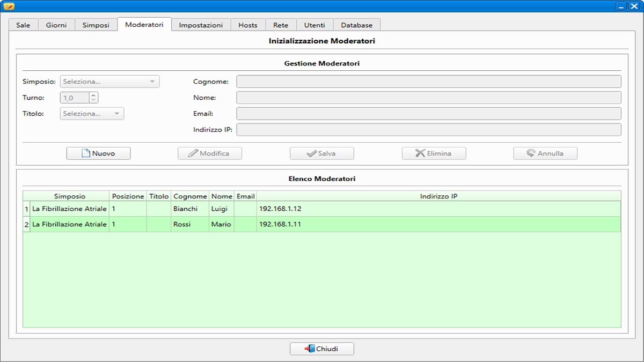The height and width of the screenshot is (362, 644).
Task: Switch to the Sale tab
Action: pyautogui.click(x=23, y=25)
